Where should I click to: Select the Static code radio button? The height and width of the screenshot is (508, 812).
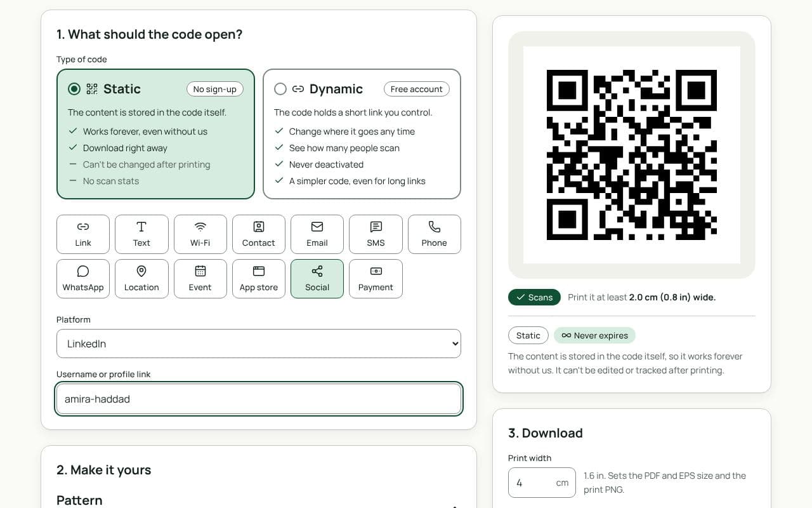point(74,89)
